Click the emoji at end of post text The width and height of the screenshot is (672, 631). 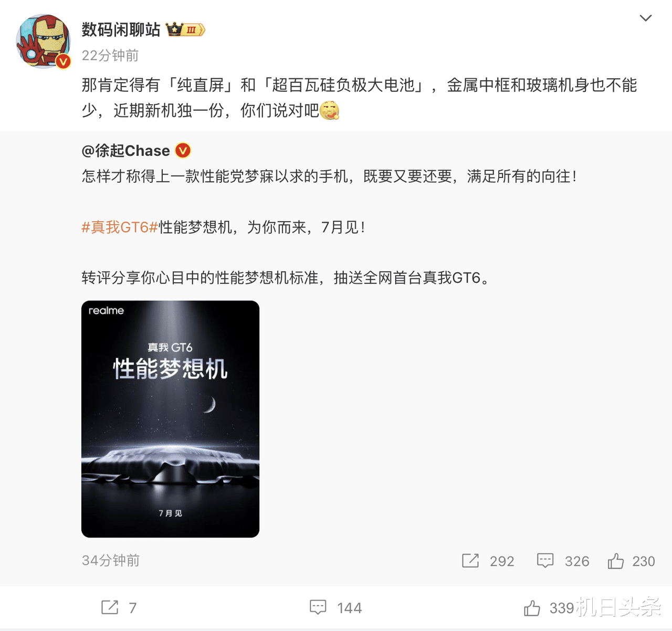coord(329,110)
